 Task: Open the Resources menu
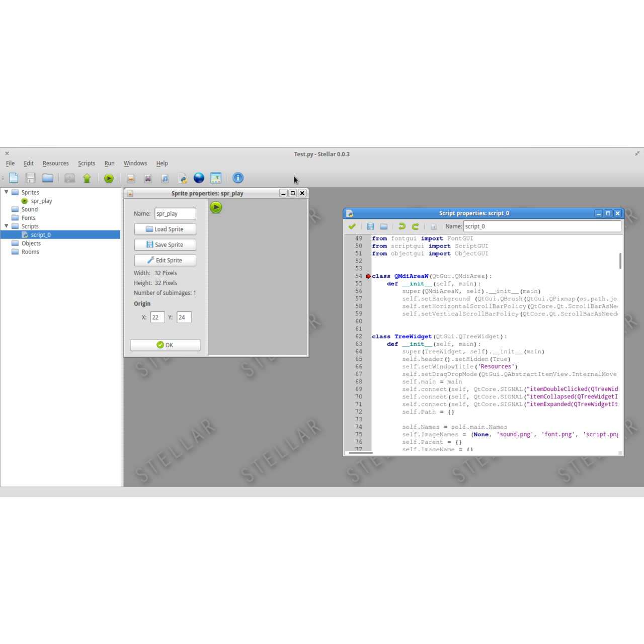pos(55,164)
